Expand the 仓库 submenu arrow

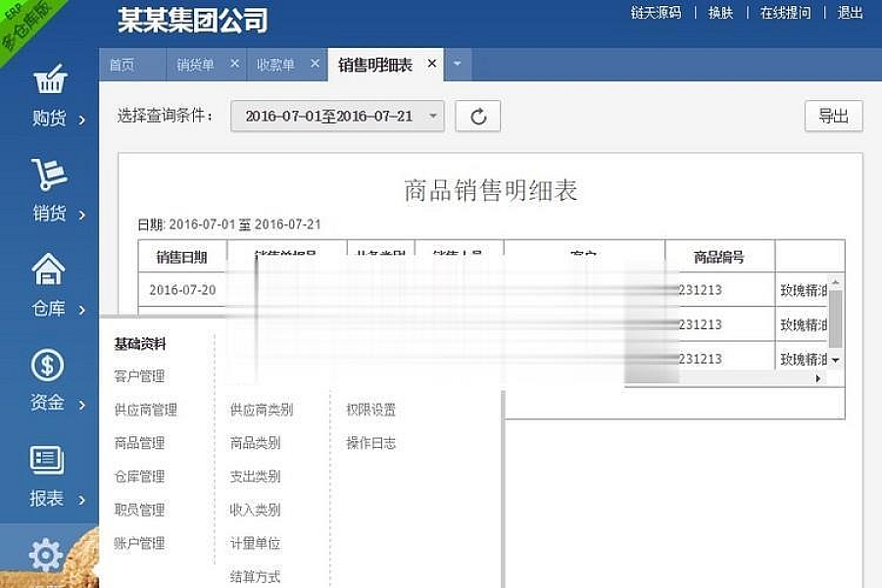pyautogui.click(x=82, y=310)
